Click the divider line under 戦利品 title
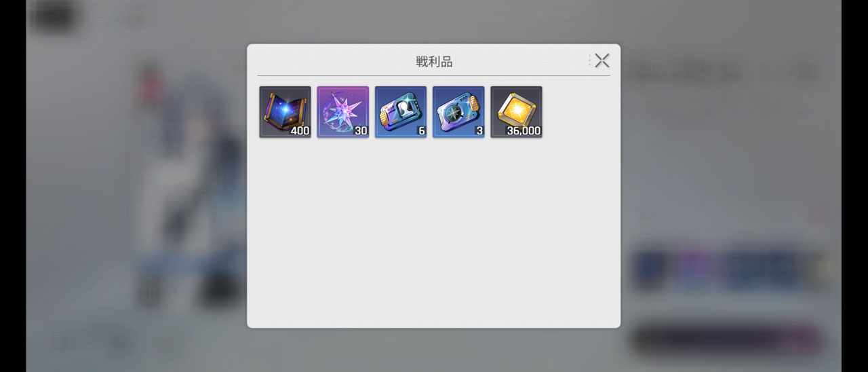Viewport: 868px width, 372px height. (x=433, y=75)
